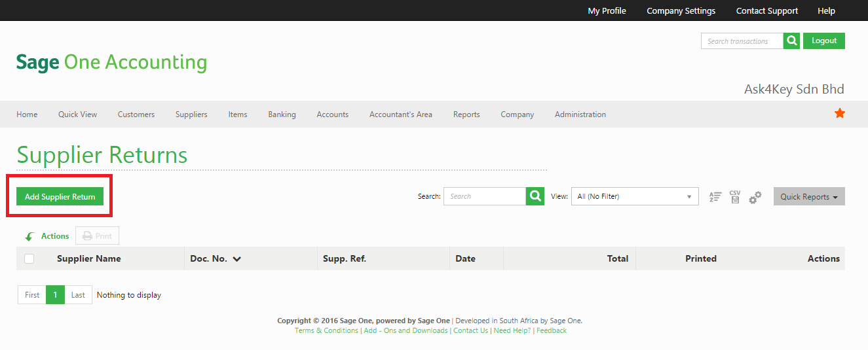Open the Items menu
This screenshot has height=350, width=868.
click(x=238, y=114)
